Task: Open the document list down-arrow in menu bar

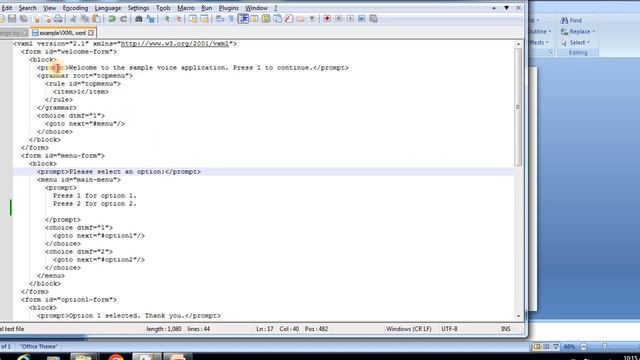Action: tap(506, 8)
